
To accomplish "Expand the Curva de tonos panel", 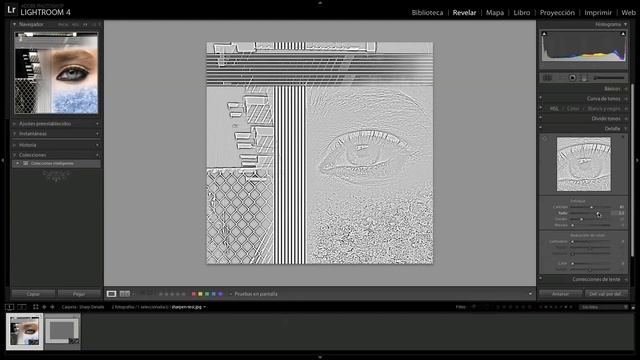I will pyautogui.click(x=625, y=99).
